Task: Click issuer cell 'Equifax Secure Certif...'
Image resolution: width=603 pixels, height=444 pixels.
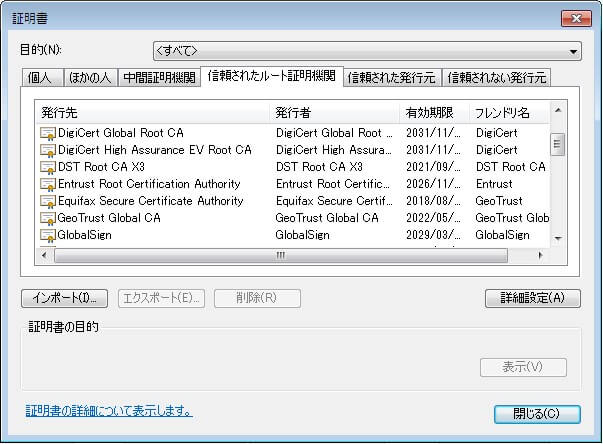Action: point(334,201)
